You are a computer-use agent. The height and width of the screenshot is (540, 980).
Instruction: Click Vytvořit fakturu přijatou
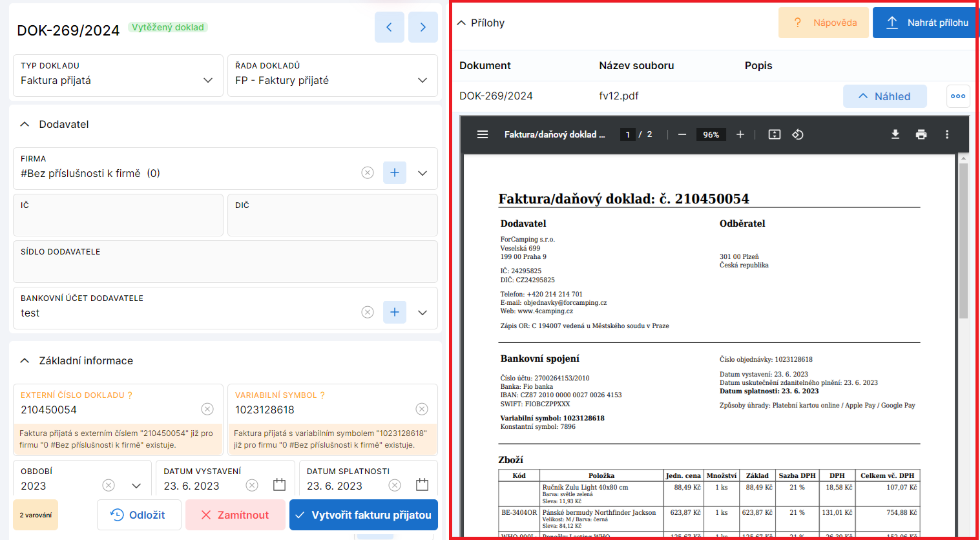point(364,515)
